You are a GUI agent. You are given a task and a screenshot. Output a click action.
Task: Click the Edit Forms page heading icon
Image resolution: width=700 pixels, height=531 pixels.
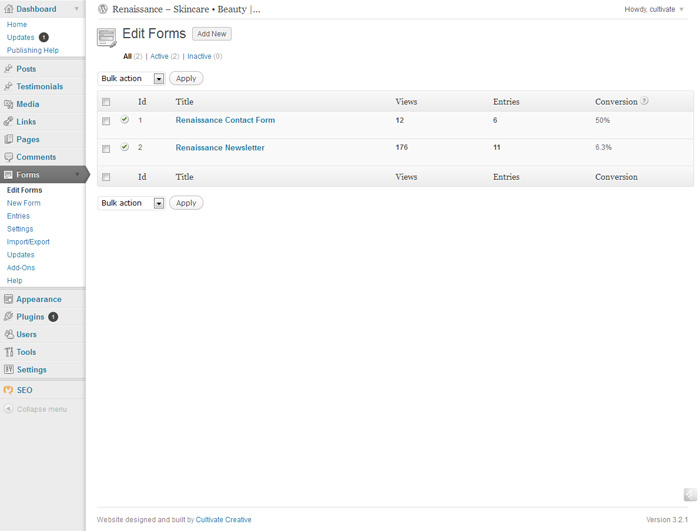[x=107, y=38]
